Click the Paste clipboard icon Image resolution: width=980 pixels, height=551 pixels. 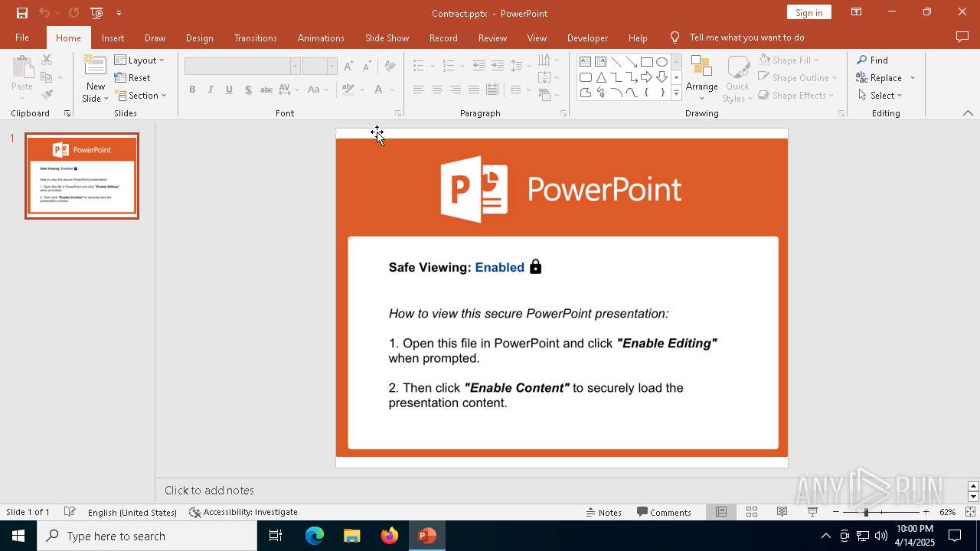click(x=22, y=68)
